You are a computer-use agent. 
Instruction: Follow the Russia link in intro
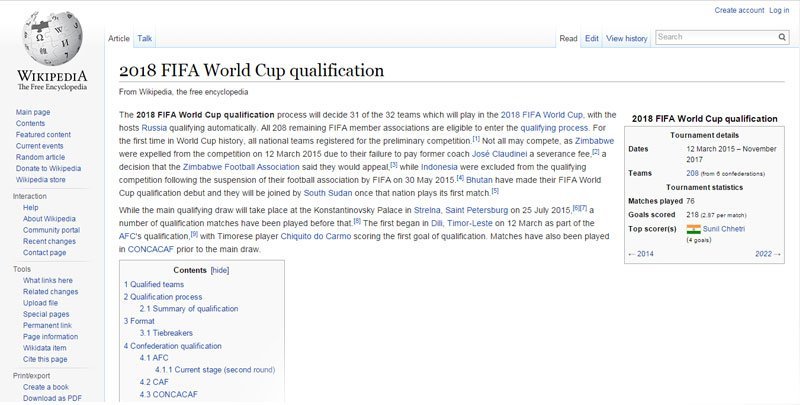pos(154,128)
